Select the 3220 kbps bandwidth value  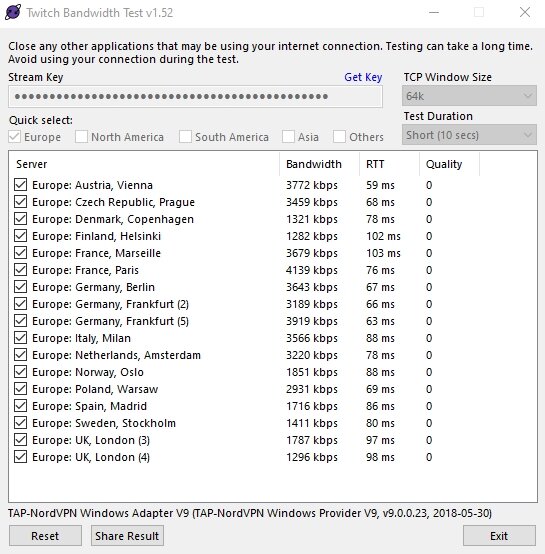point(312,355)
